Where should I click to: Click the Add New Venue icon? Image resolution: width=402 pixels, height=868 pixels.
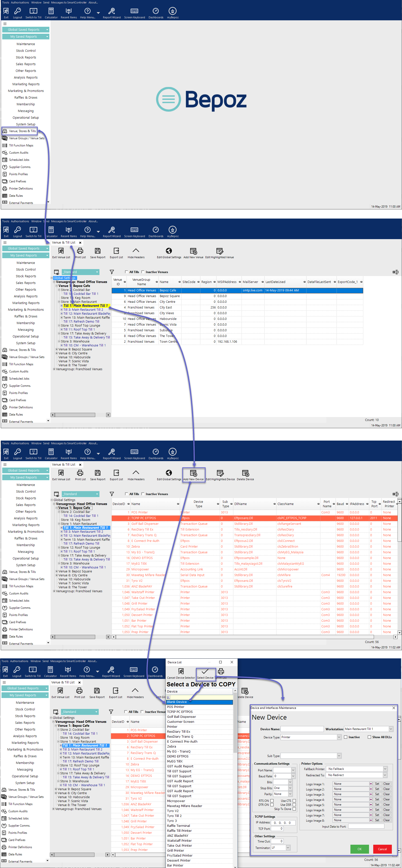(193, 251)
